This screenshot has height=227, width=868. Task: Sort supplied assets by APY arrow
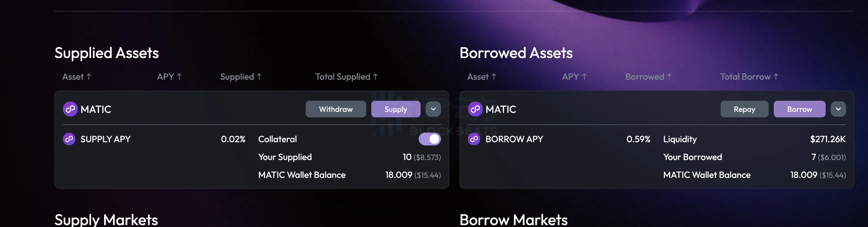coord(179,77)
